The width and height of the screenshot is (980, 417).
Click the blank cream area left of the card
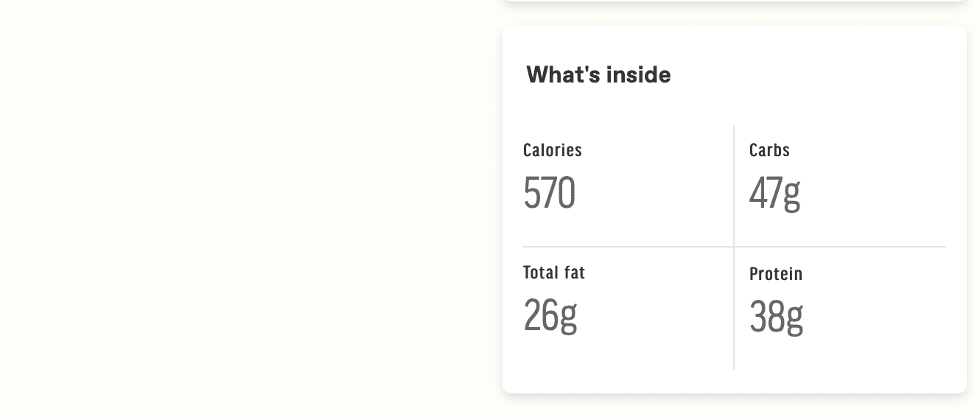[251, 208]
